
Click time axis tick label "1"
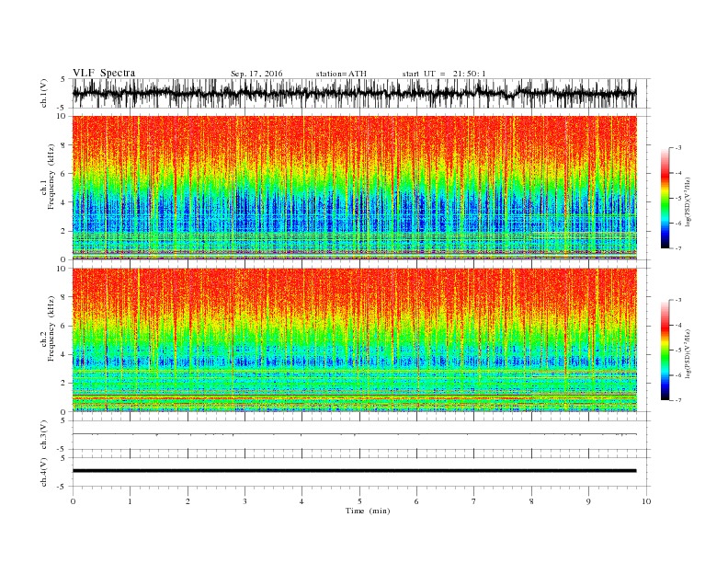point(130,501)
